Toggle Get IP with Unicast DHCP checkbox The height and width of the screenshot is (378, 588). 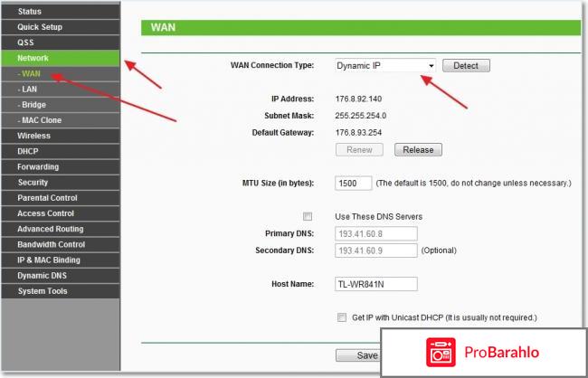(342, 318)
